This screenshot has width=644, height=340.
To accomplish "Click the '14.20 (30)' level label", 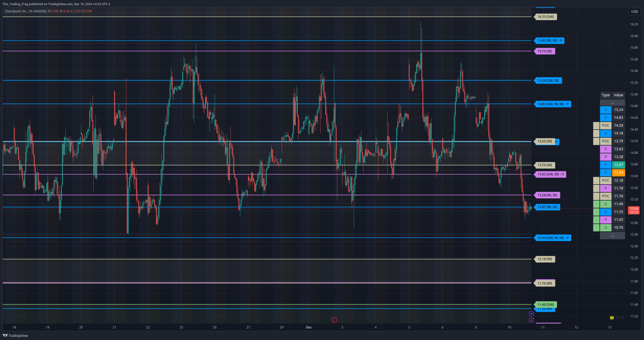I will (545, 141).
